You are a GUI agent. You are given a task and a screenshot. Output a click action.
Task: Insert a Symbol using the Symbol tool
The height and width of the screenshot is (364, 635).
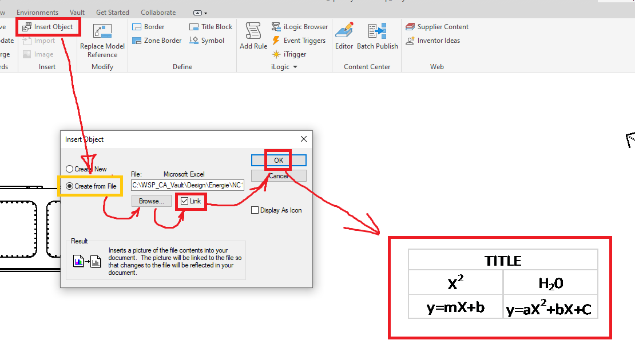207,40
